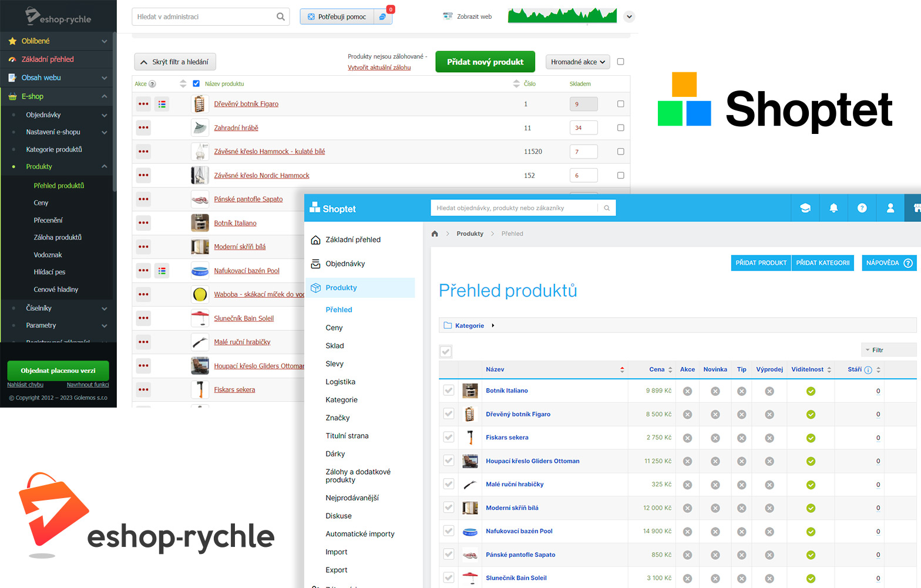The height and width of the screenshot is (588, 921).
Task: Click the help question icon next to Akce
Action: tap(152, 84)
